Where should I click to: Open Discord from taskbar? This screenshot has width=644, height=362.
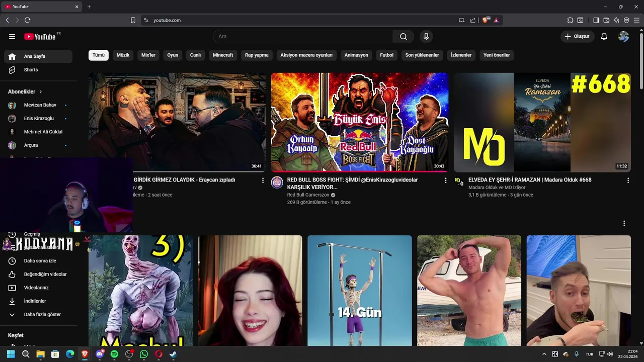pyautogui.click(x=100, y=354)
